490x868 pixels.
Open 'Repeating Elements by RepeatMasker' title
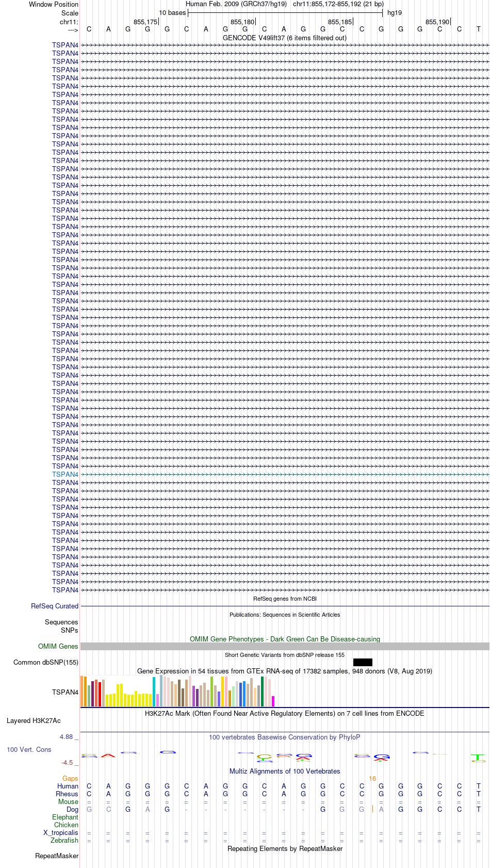(x=285, y=848)
